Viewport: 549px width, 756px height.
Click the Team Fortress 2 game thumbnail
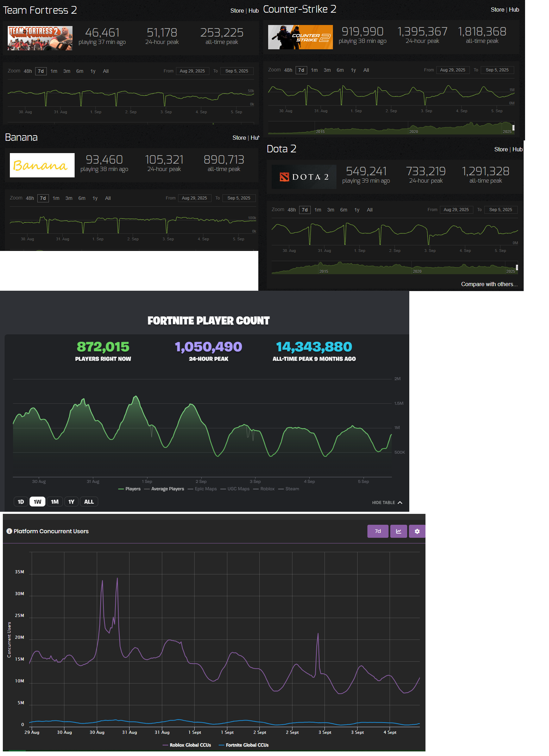tap(40, 38)
